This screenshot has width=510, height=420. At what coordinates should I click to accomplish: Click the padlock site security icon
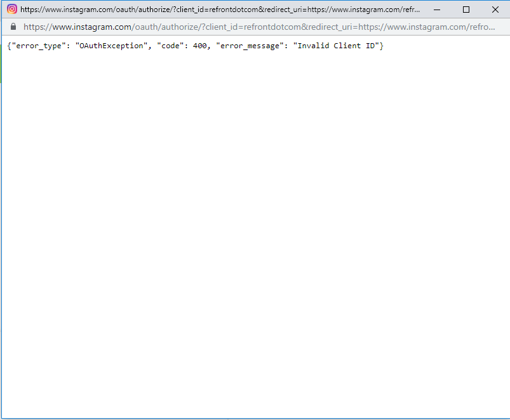pyautogui.click(x=13, y=27)
